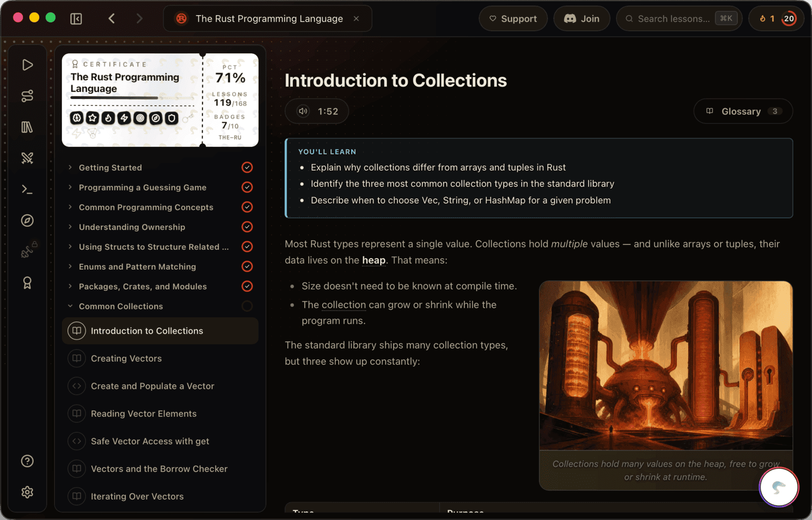Open the certificate ribbon icon in sidebar

[x=27, y=283]
